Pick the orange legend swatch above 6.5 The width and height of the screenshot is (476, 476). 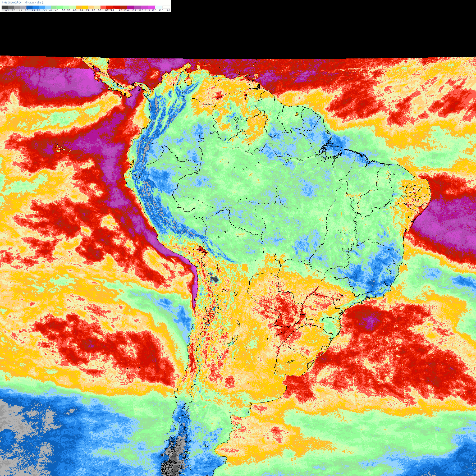(x=79, y=7)
